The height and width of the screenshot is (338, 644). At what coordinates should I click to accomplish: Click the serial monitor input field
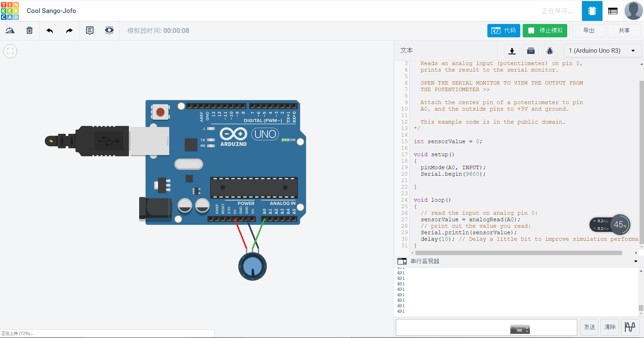click(452, 327)
